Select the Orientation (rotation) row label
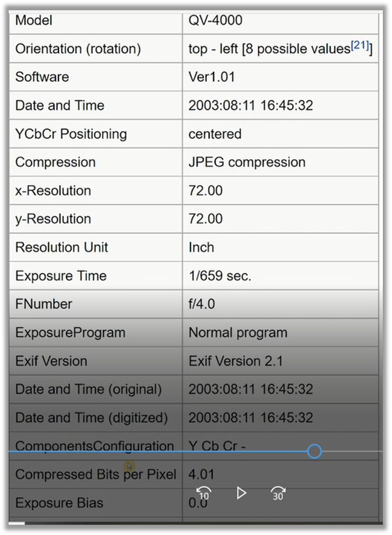Viewport: 392px width, 535px height. [x=78, y=49]
